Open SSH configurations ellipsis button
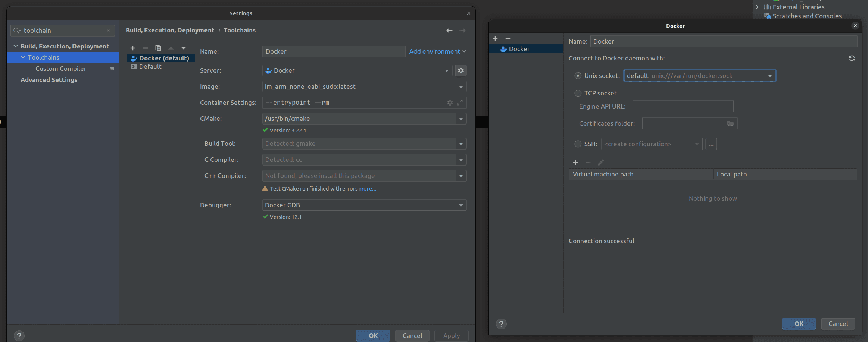The image size is (868, 342). [x=711, y=144]
